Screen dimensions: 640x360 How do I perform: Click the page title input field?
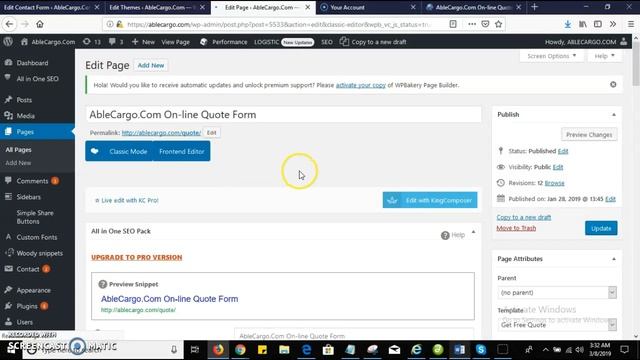click(283, 114)
